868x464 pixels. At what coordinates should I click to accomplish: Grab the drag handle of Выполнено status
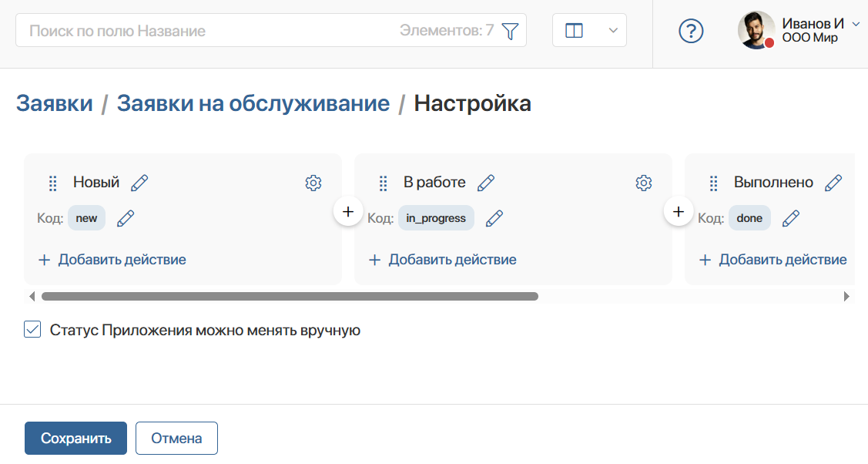713,183
